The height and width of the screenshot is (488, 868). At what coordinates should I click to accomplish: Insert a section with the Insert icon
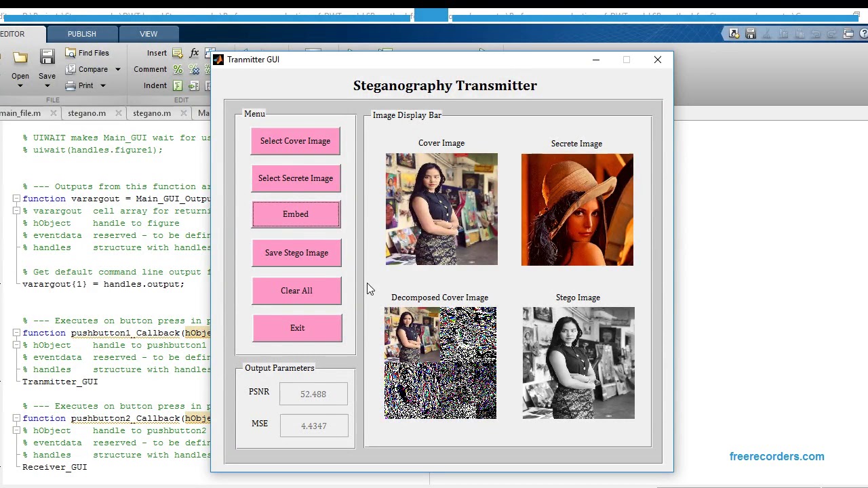[177, 53]
